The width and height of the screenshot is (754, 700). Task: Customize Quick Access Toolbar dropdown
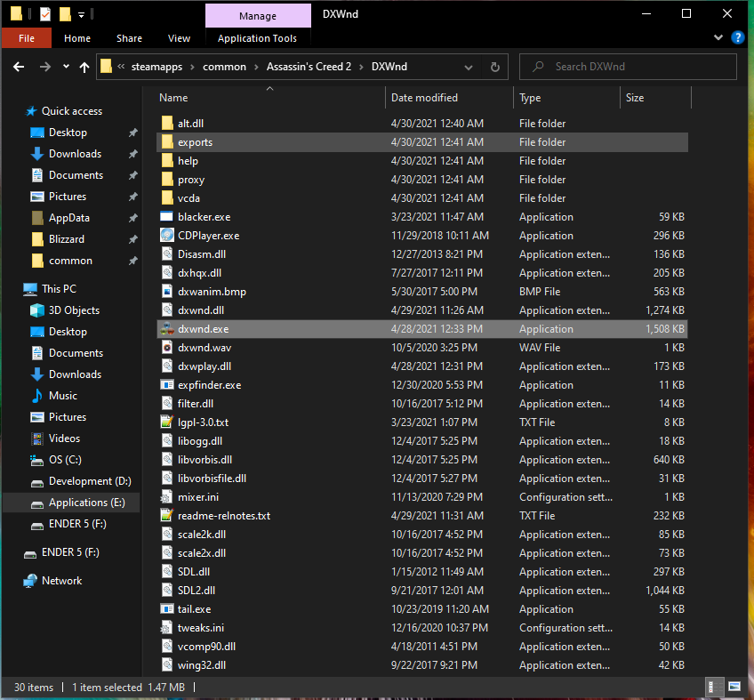81,15
